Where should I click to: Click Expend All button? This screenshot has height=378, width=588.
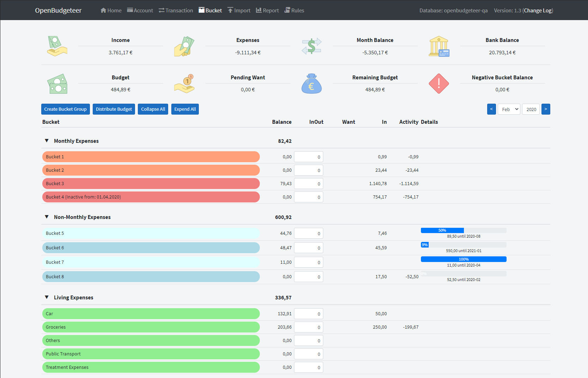(x=185, y=109)
